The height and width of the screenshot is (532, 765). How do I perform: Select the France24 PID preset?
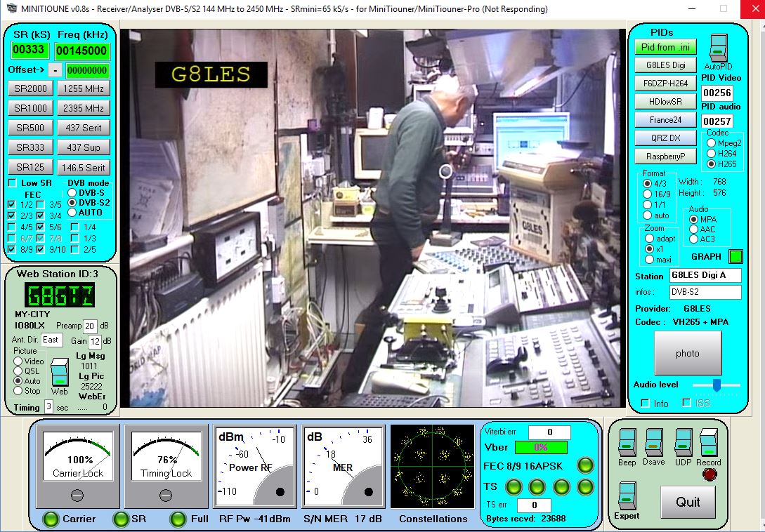pos(665,119)
